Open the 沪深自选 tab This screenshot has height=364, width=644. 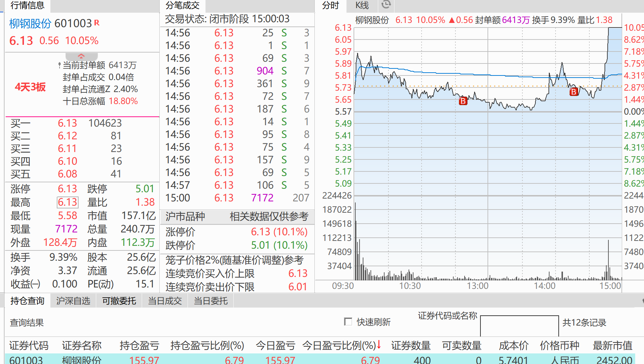[x=73, y=301]
